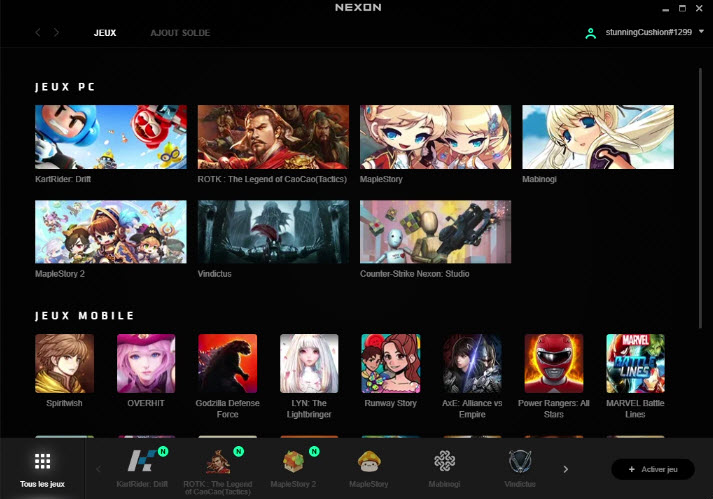This screenshot has height=499, width=713.
Task: Click the green user profile icon
Action: 591,33
